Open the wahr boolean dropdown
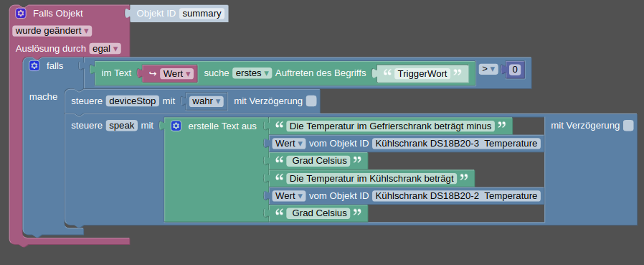The image size is (644, 265). (x=207, y=101)
